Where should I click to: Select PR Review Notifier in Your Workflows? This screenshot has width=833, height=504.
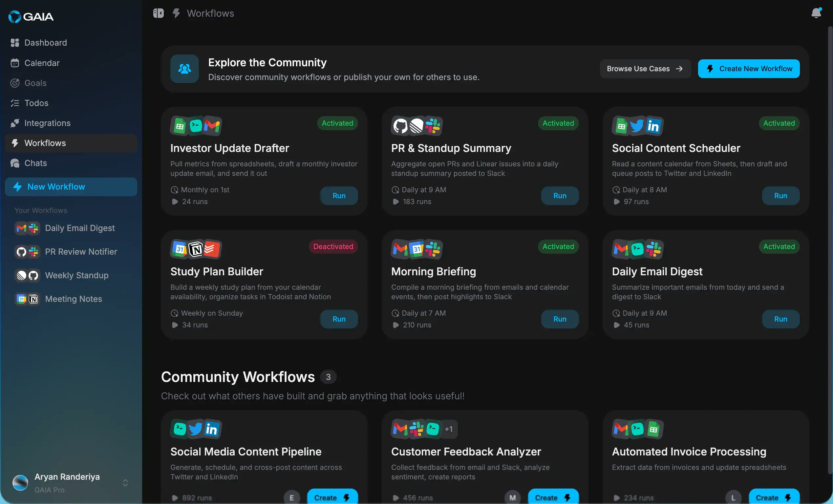pos(81,251)
